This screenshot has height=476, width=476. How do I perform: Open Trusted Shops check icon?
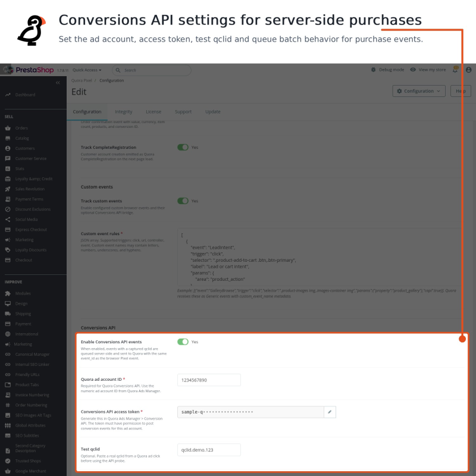pos(8,461)
